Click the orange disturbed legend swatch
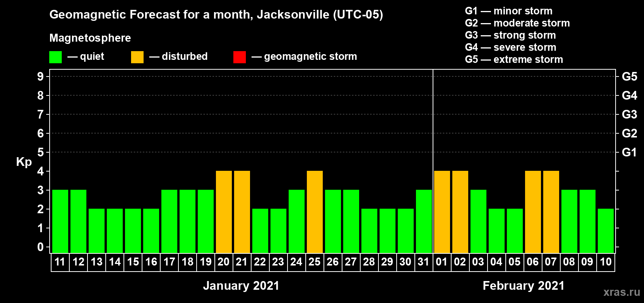 (137, 57)
